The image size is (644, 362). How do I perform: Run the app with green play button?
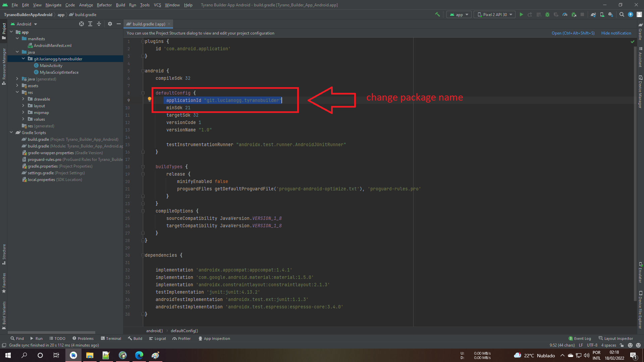tap(521, 14)
